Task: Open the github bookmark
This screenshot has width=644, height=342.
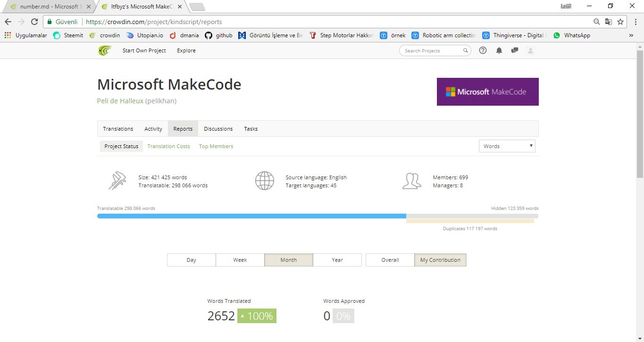Action: coord(218,35)
